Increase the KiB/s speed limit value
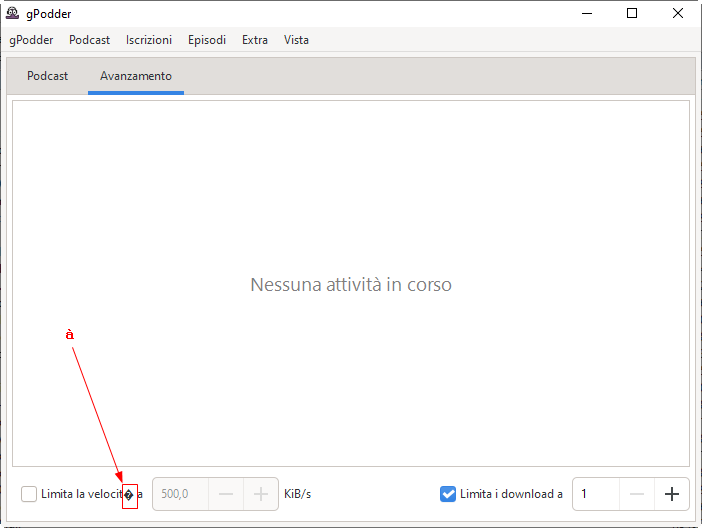The height and width of the screenshot is (528, 702). (x=261, y=494)
